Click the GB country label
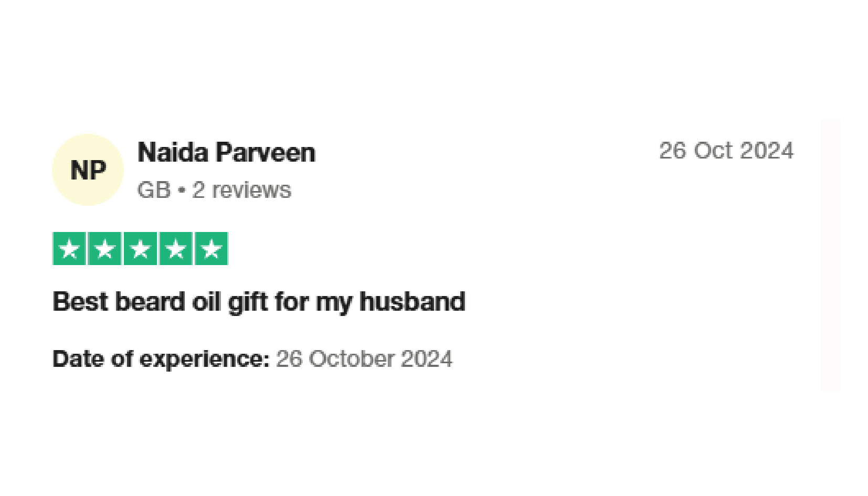 [154, 190]
